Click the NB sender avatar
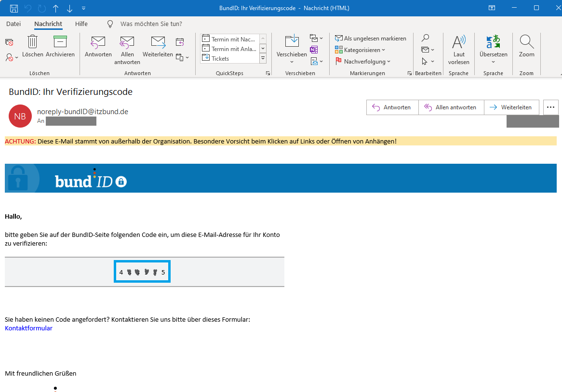 tap(20, 116)
